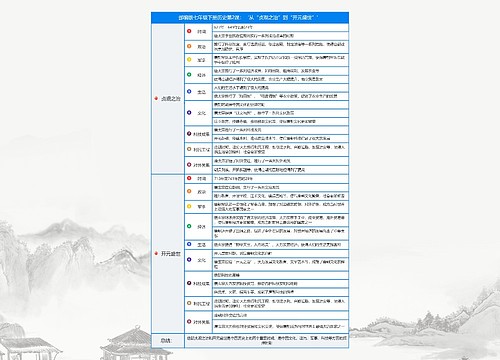Screen dimensions: 500x360
Task: Click the red diamond beside 贞观之治
Action: pyautogui.click(x=156, y=99)
